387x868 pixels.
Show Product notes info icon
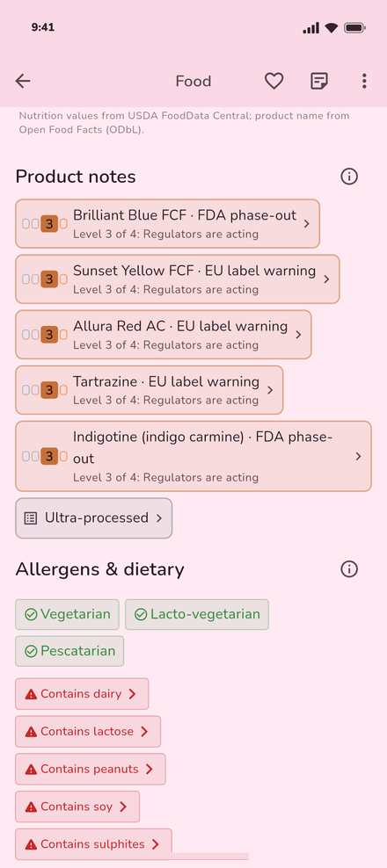pos(349,177)
